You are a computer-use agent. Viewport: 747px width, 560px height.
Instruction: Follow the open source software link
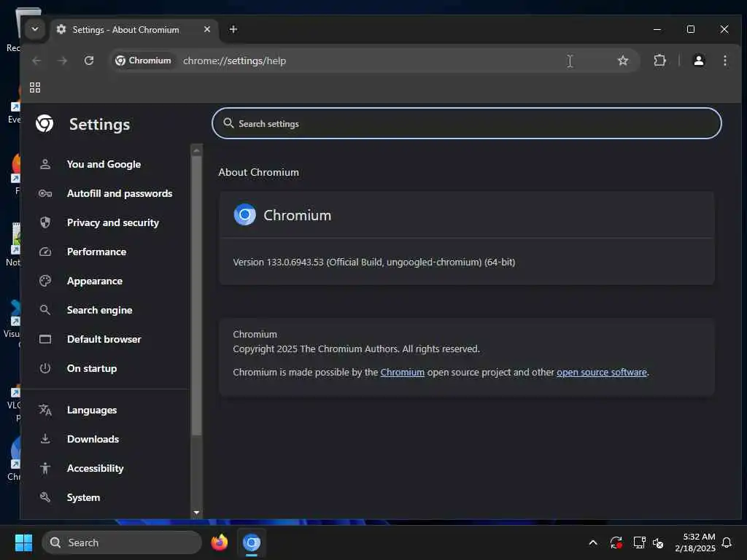602,373
